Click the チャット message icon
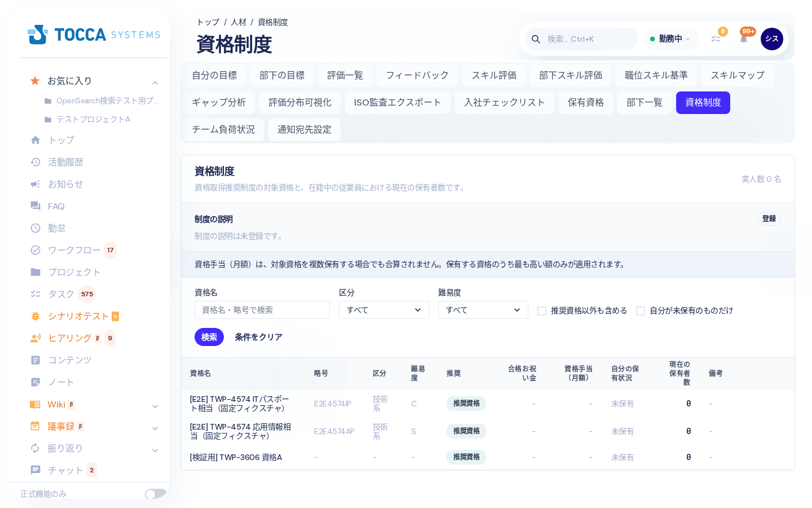Viewport: 812px width, 508px height. coord(36,470)
